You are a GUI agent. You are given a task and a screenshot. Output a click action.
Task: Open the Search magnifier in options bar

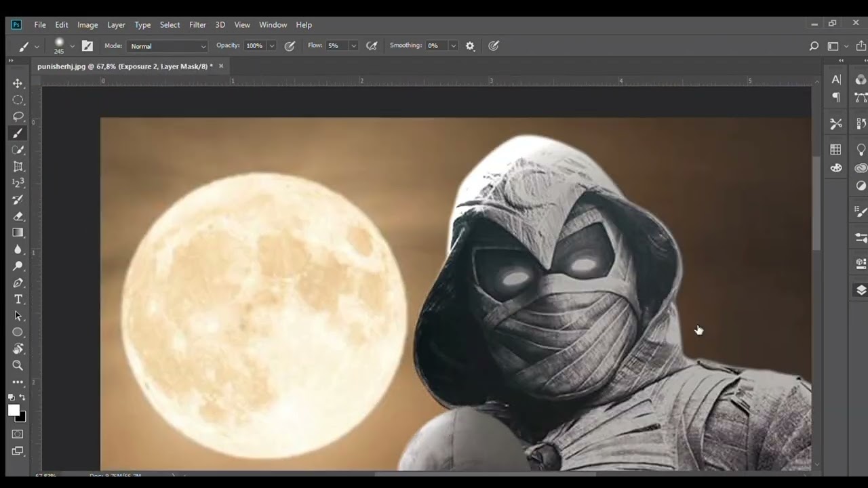point(814,46)
